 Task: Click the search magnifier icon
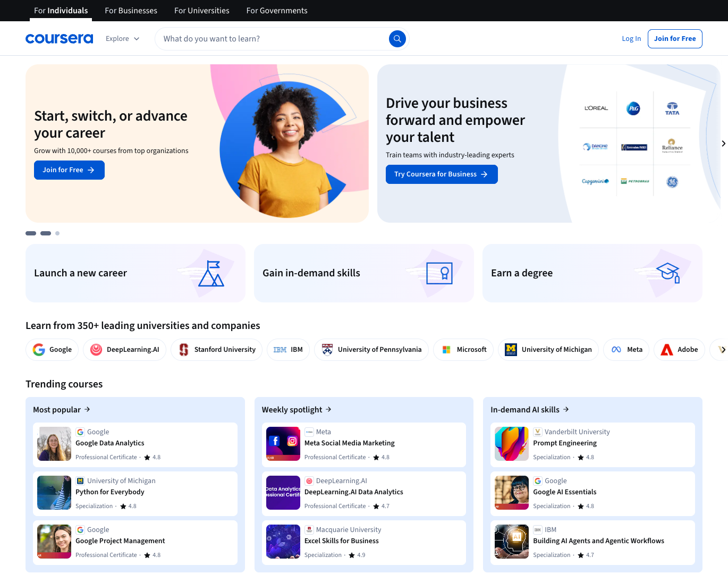(x=397, y=38)
